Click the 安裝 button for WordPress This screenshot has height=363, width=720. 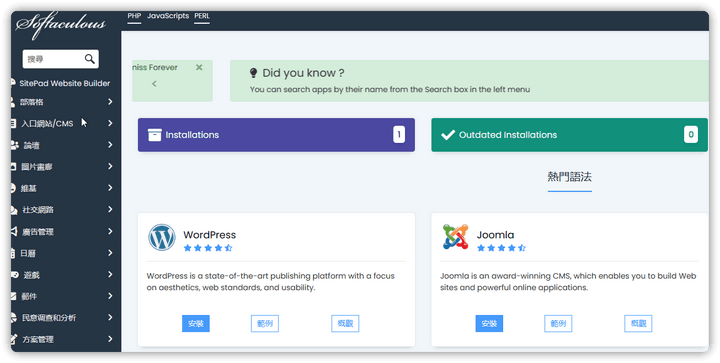(x=196, y=324)
